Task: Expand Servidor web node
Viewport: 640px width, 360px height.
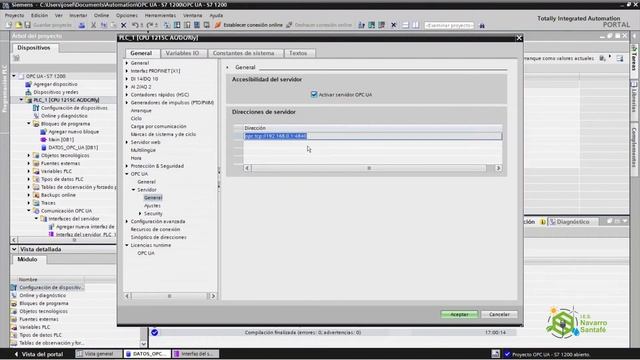Action: tap(127, 142)
